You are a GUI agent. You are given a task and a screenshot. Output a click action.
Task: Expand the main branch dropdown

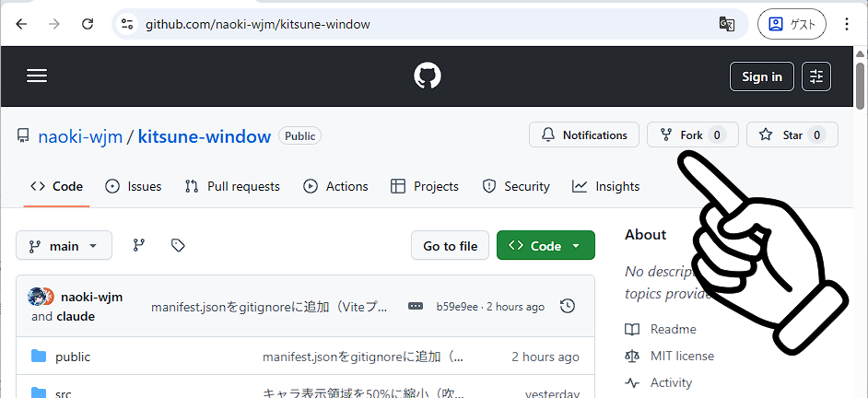(65, 245)
